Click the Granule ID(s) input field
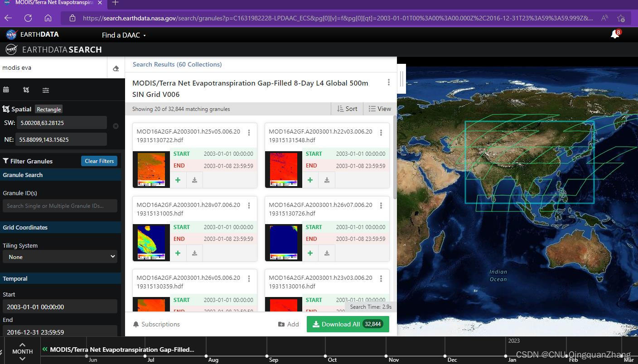The height and width of the screenshot is (364, 638). click(60, 206)
